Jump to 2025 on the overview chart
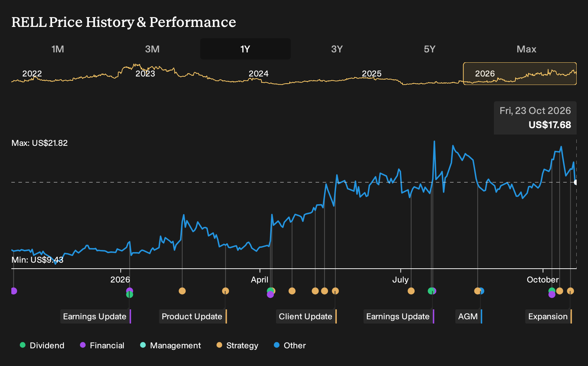588x366 pixels. point(372,74)
